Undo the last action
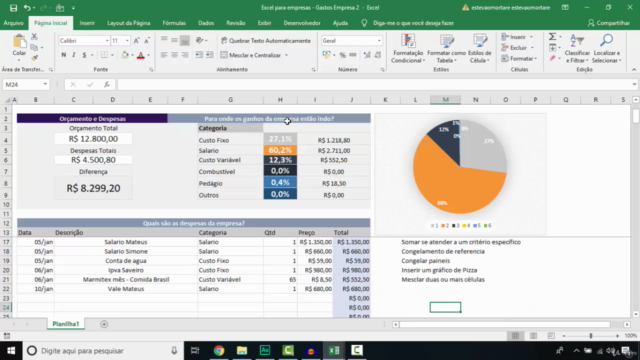The height and width of the screenshot is (360, 640). (x=27, y=8)
